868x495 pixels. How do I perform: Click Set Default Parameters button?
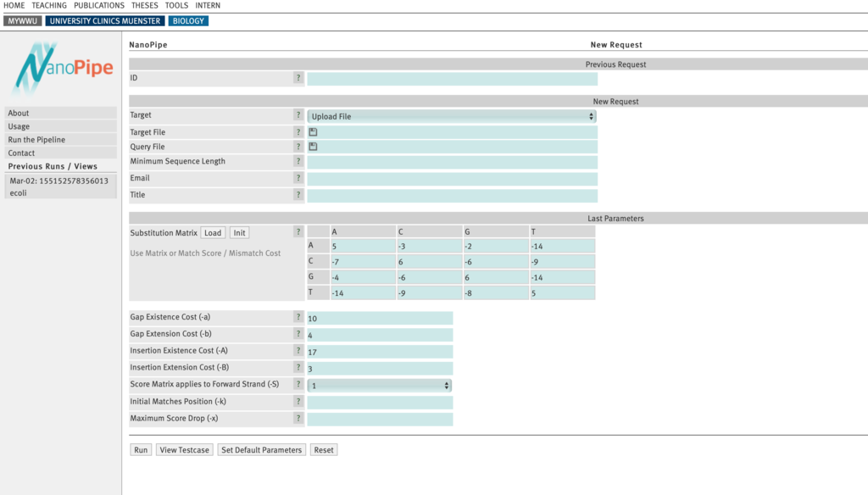coord(261,450)
